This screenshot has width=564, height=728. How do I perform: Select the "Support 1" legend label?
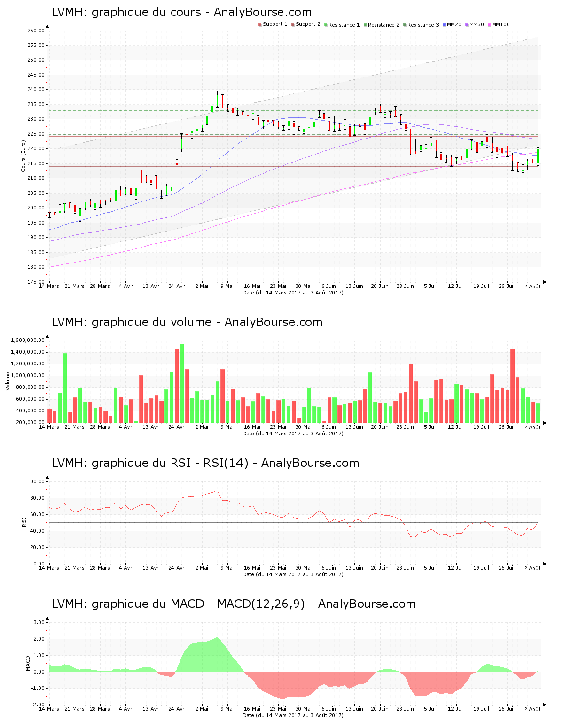pyautogui.click(x=275, y=24)
